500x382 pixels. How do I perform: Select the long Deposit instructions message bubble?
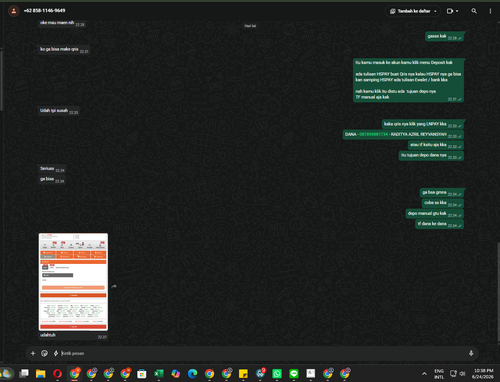point(408,80)
